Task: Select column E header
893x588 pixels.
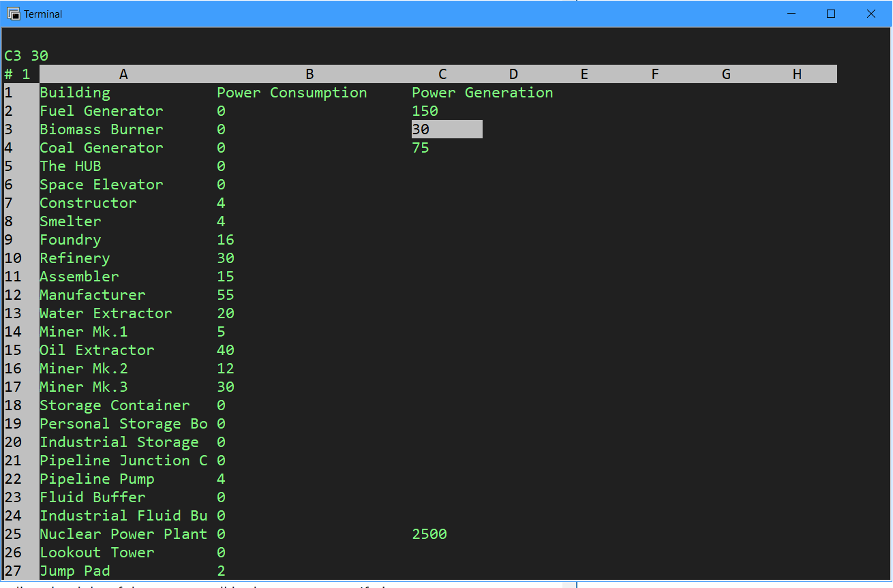Action: click(584, 74)
